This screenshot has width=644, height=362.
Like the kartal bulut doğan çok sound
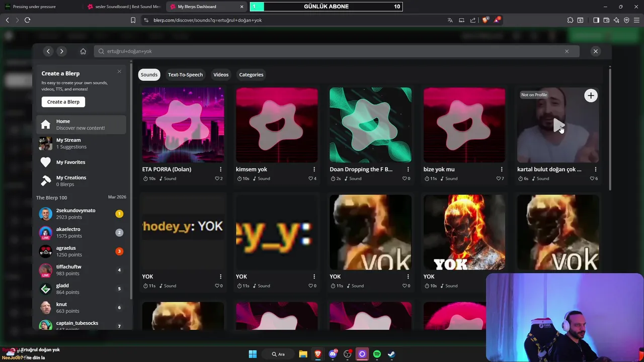594,178
